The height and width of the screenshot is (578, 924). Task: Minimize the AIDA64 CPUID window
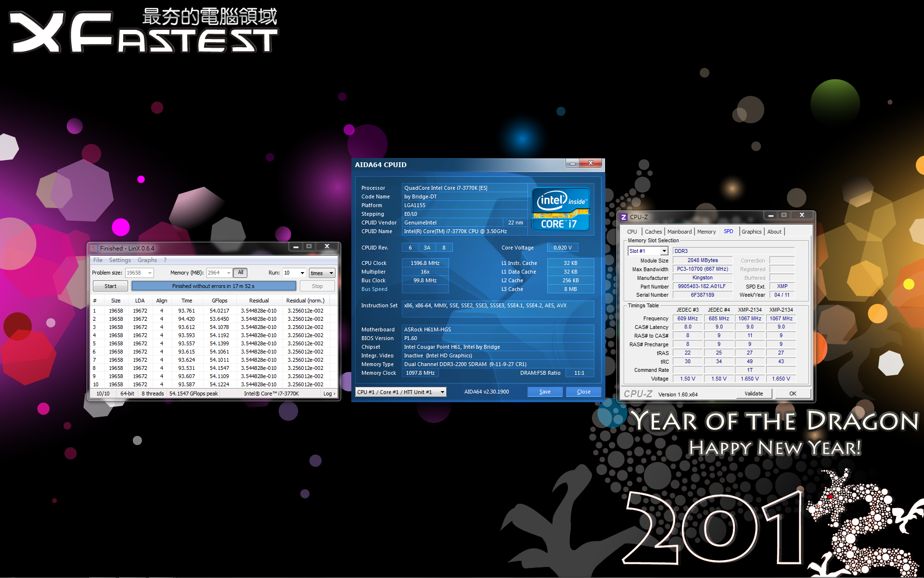pos(572,164)
